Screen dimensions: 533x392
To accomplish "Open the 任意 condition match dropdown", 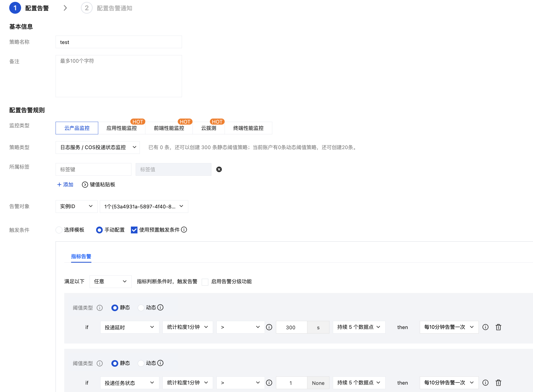I will click(x=110, y=282).
